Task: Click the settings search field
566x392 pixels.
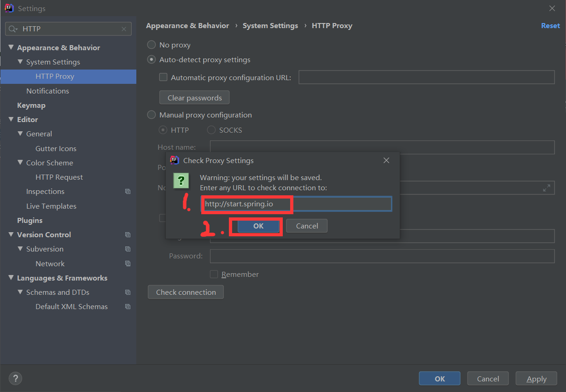Action: 68,29
